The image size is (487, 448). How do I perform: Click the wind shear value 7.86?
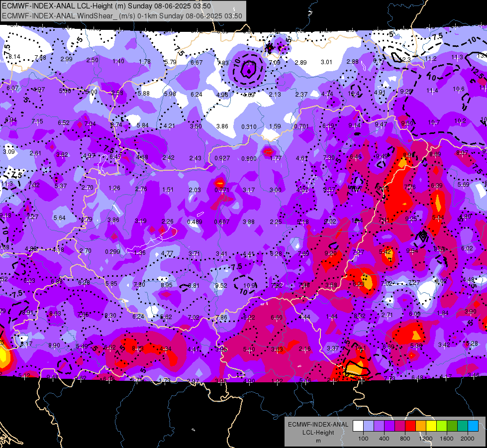(221, 318)
